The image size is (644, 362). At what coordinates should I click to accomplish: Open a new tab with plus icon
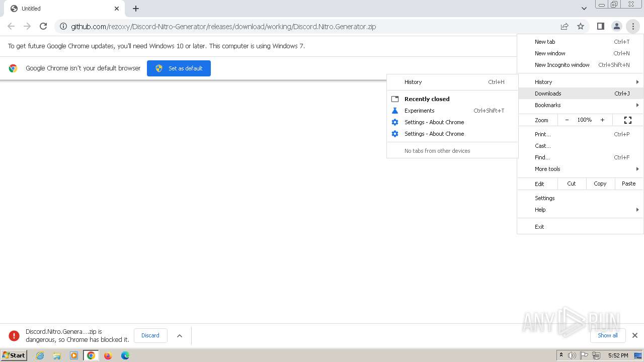point(136,9)
